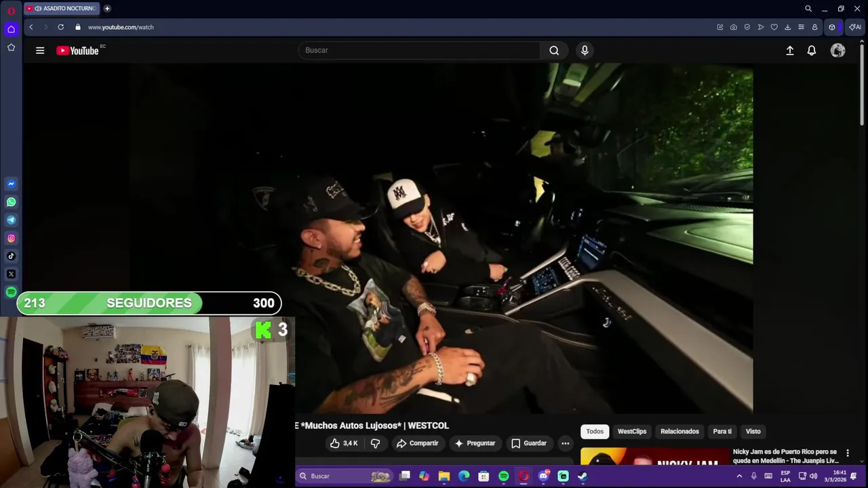Screen dimensions: 868x488
Task: Open the Opera sidebar bookmarks star
Action: pyautogui.click(x=11, y=47)
